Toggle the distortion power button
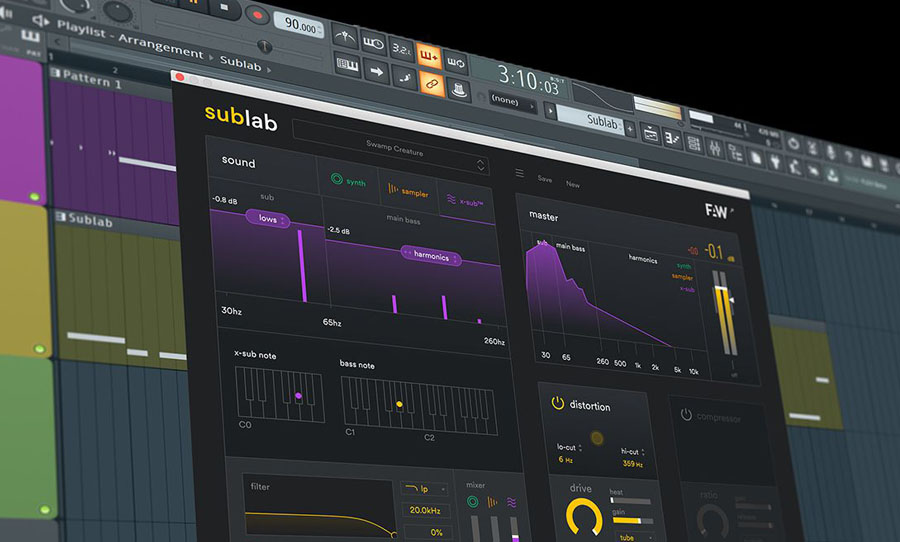The width and height of the screenshot is (900, 542). point(557,402)
